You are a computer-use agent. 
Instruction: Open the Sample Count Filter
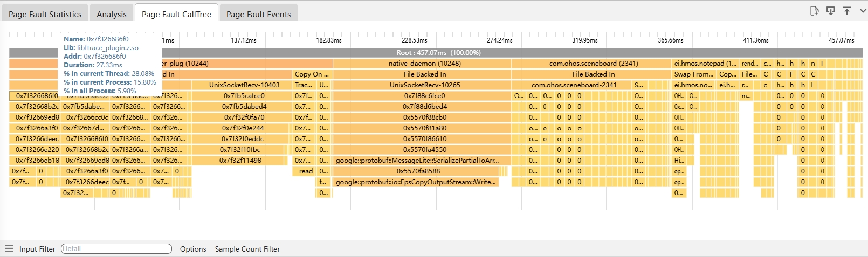[x=247, y=249]
